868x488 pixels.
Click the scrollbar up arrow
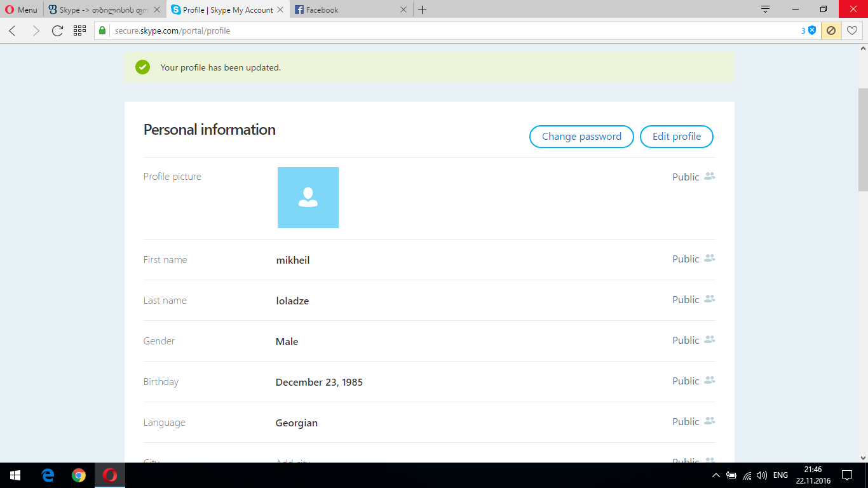point(863,48)
